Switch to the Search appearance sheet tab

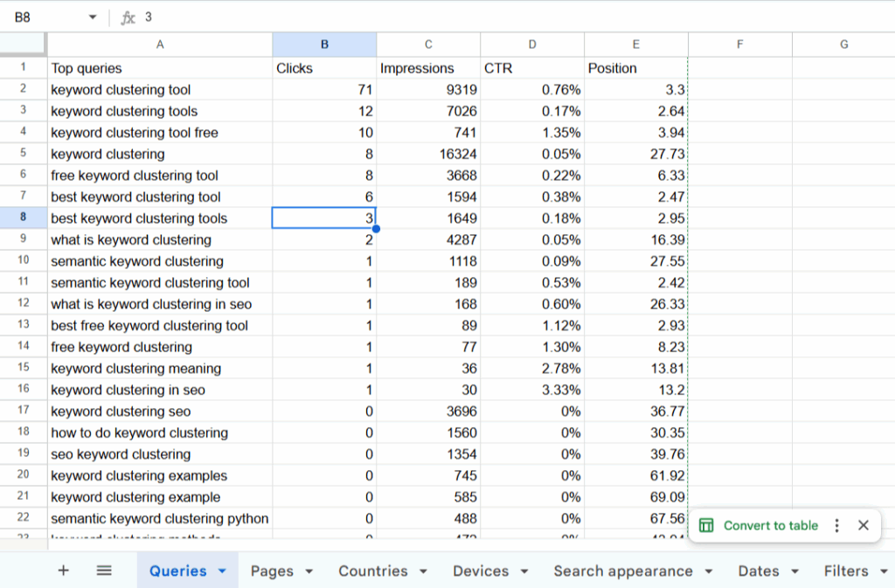tap(622, 571)
